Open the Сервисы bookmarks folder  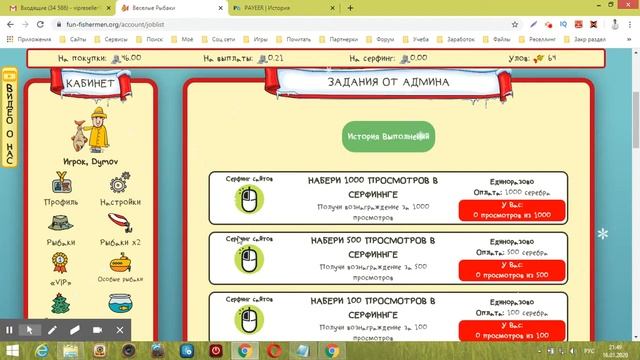click(x=111, y=39)
